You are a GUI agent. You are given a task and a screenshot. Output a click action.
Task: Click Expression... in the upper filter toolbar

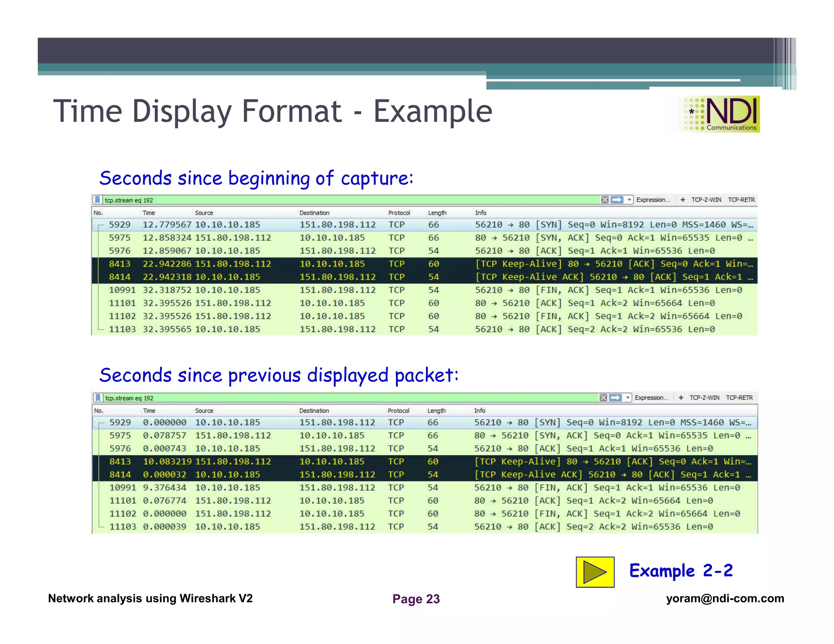653,199
